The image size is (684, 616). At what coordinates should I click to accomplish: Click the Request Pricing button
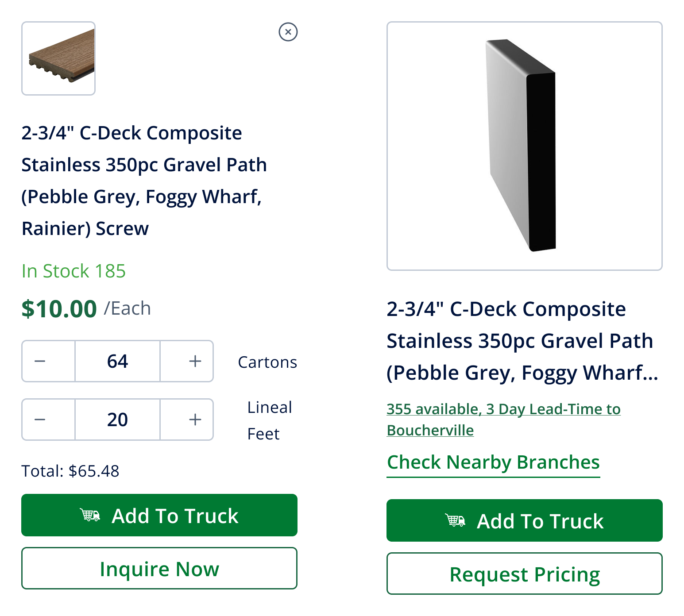pos(524,574)
